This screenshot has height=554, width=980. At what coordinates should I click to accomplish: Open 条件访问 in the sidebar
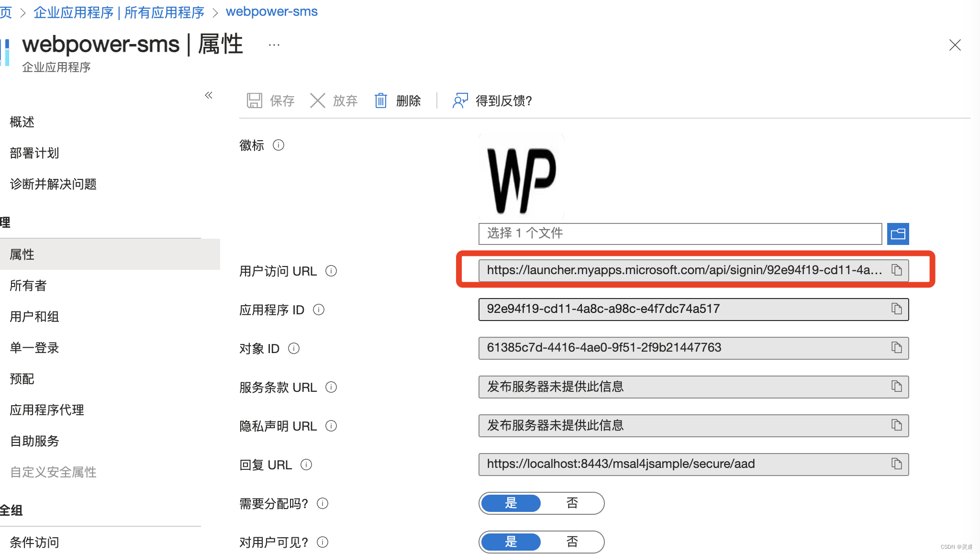tap(34, 543)
